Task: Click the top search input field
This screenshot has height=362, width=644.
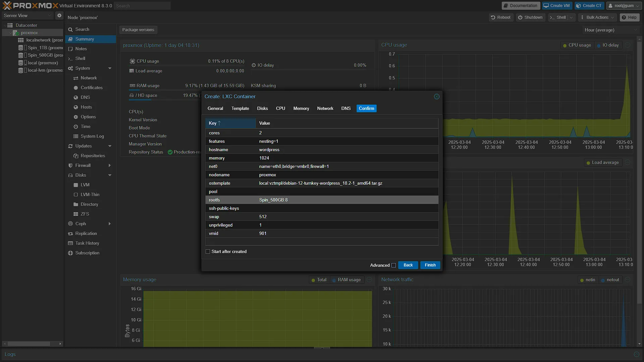Action: point(142,6)
